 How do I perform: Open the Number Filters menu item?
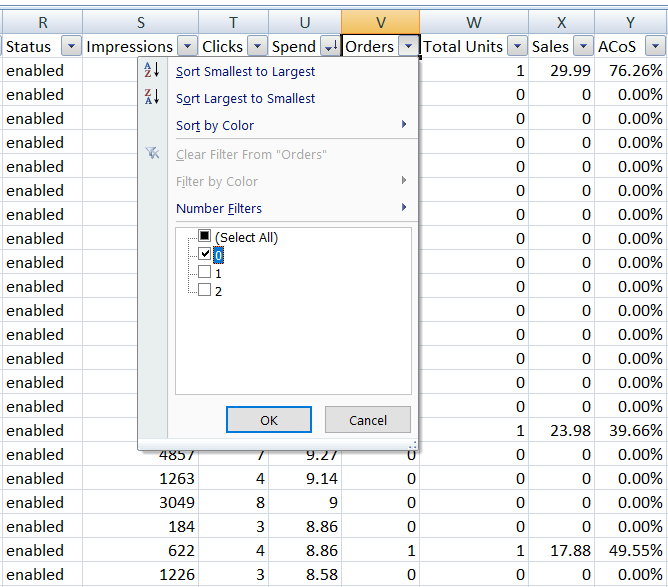point(219,208)
